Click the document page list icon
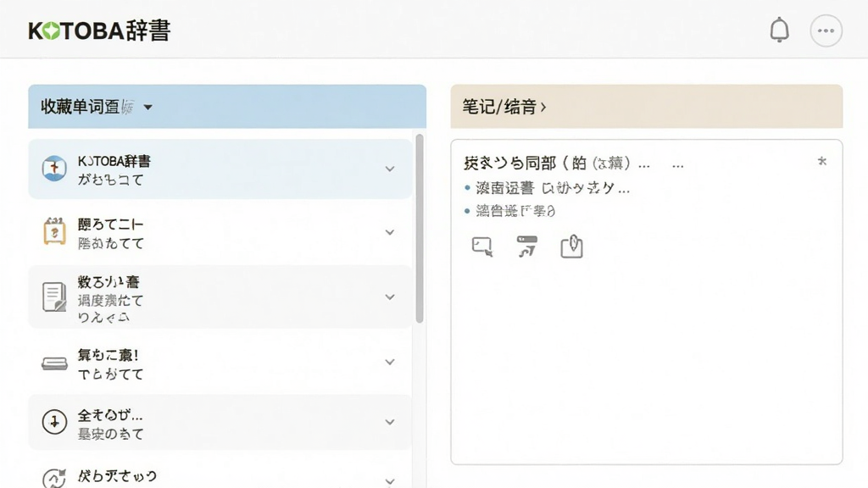 pos(54,297)
